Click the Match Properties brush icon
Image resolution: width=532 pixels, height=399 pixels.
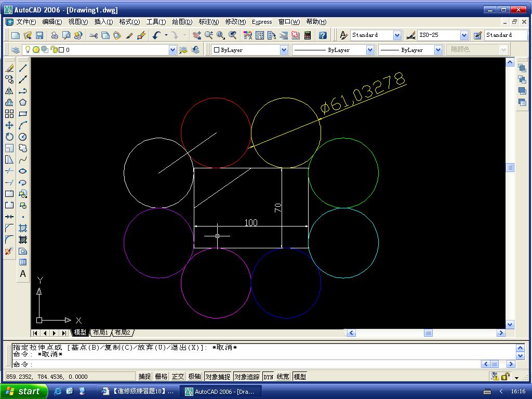click(129, 35)
